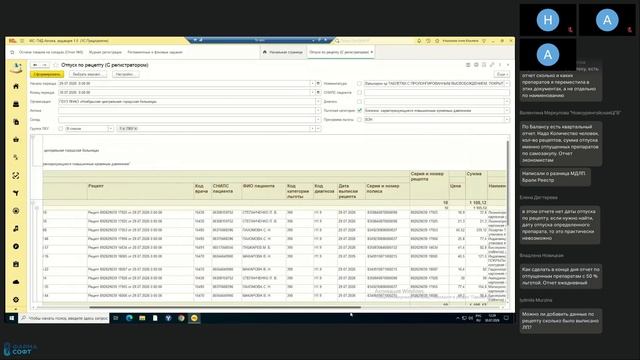This screenshot has width=640, height=360.
Task: Open 'Остатки товаров на складах' section link
Action: tap(51, 52)
